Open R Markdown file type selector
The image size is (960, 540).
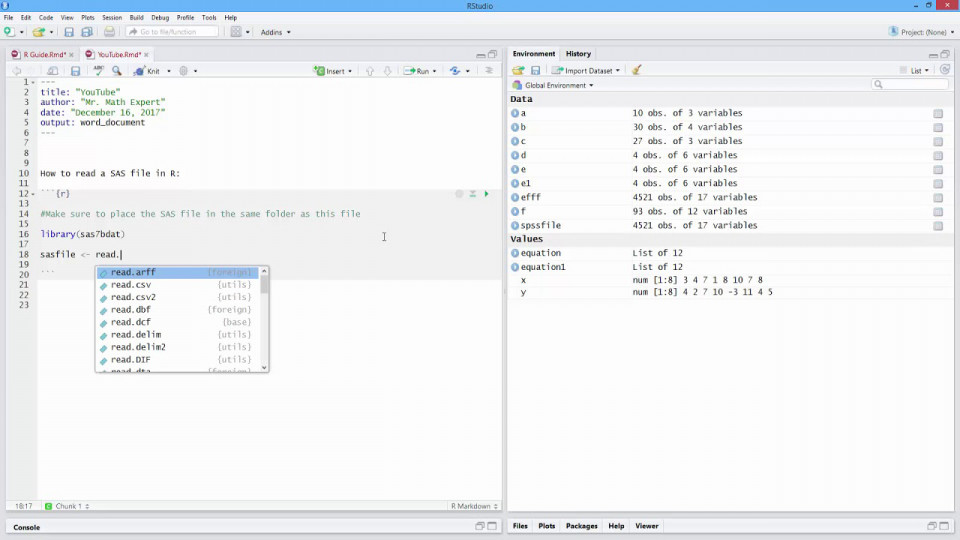[x=474, y=506]
